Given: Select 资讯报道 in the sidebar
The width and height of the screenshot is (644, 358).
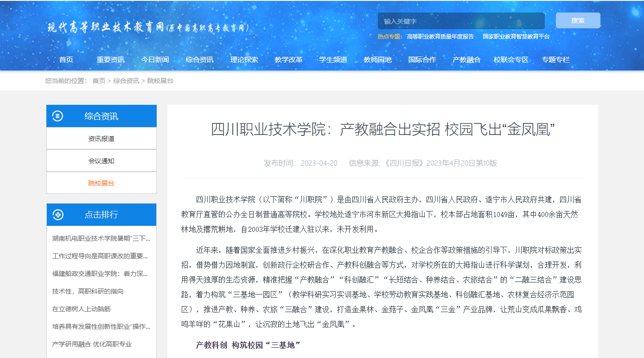Looking at the screenshot, I should (101, 139).
